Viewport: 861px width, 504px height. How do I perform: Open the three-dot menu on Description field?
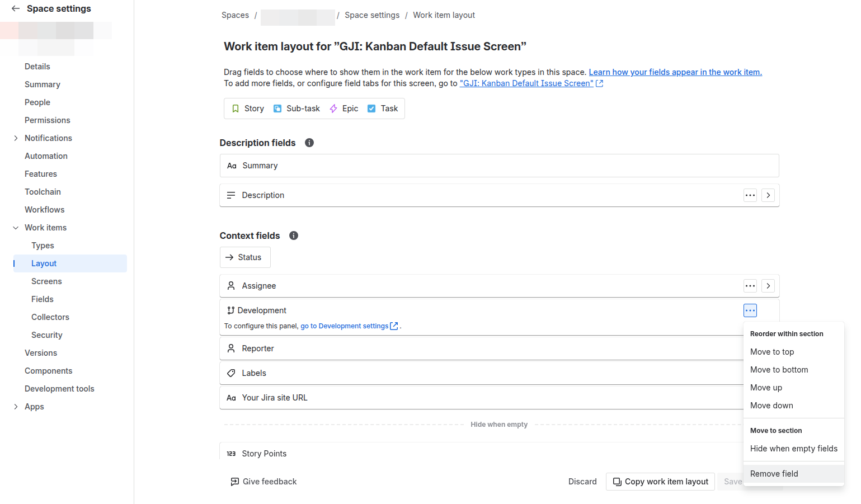pos(750,195)
